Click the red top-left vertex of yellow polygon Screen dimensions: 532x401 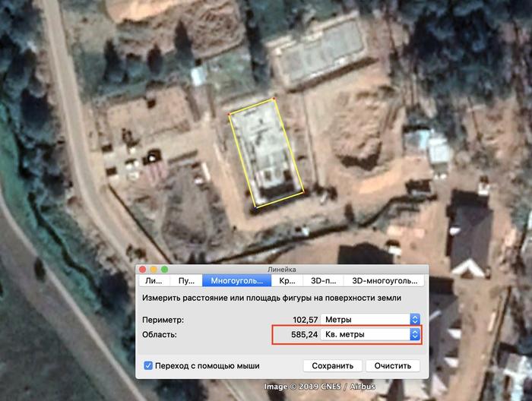pos(230,115)
